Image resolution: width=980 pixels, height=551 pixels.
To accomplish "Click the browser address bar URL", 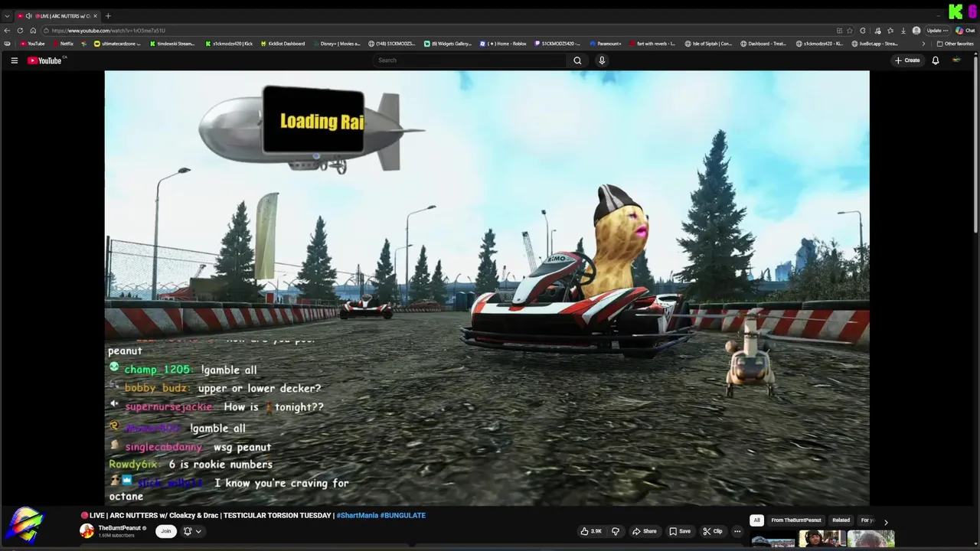I will (108, 31).
